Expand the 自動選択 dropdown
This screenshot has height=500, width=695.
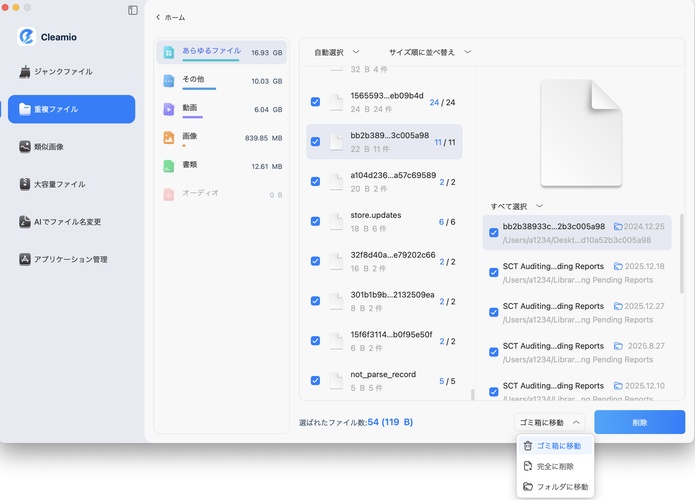(337, 51)
